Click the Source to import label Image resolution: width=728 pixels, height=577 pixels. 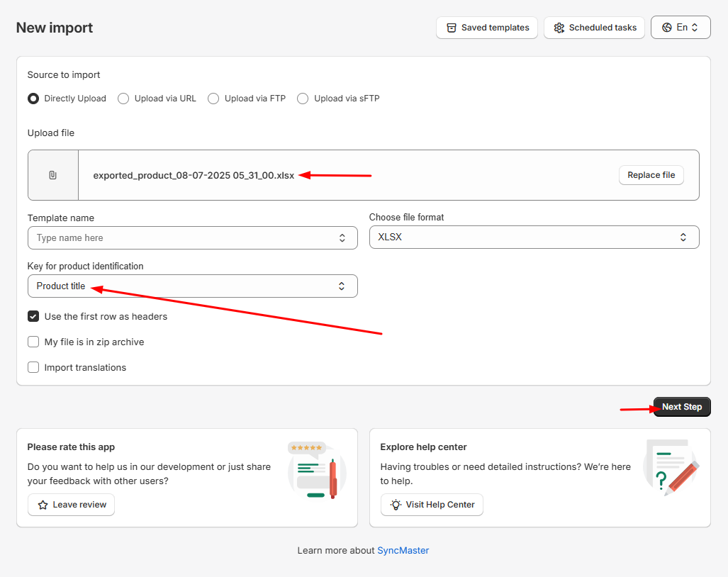coord(64,74)
